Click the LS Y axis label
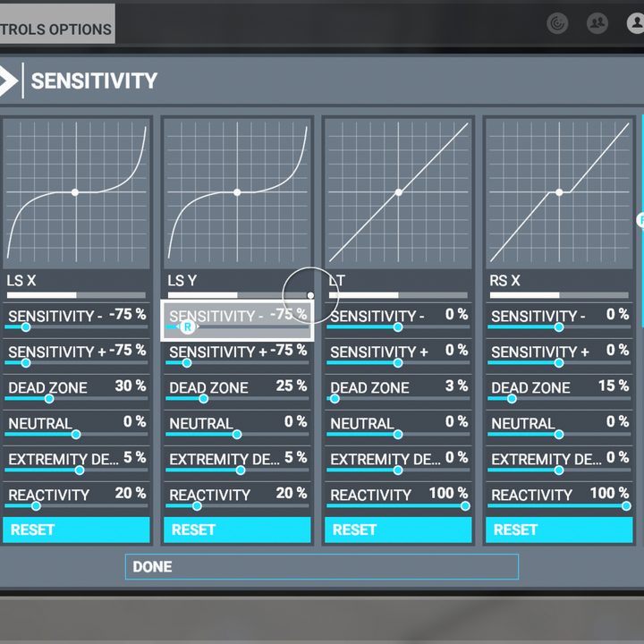This screenshot has height=644, width=644. pos(182,281)
